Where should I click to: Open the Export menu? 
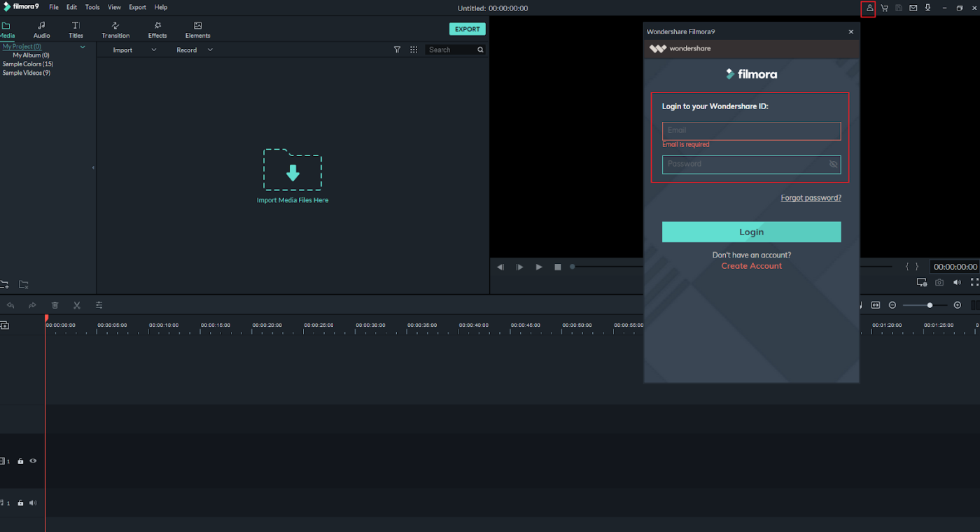coord(137,8)
